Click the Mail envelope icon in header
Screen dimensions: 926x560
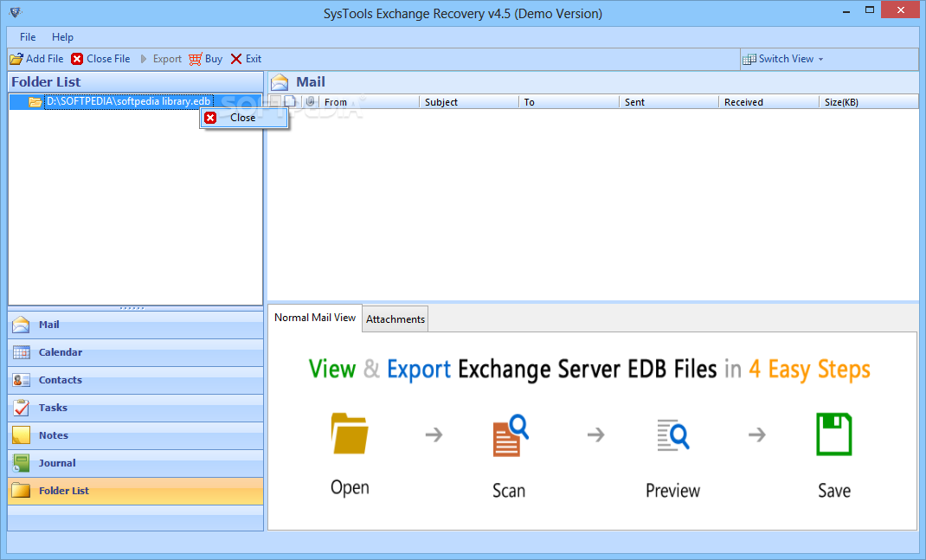click(280, 82)
